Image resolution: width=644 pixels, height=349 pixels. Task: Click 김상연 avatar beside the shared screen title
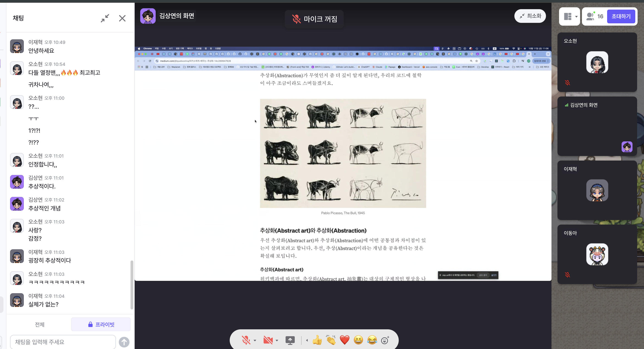(x=148, y=16)
